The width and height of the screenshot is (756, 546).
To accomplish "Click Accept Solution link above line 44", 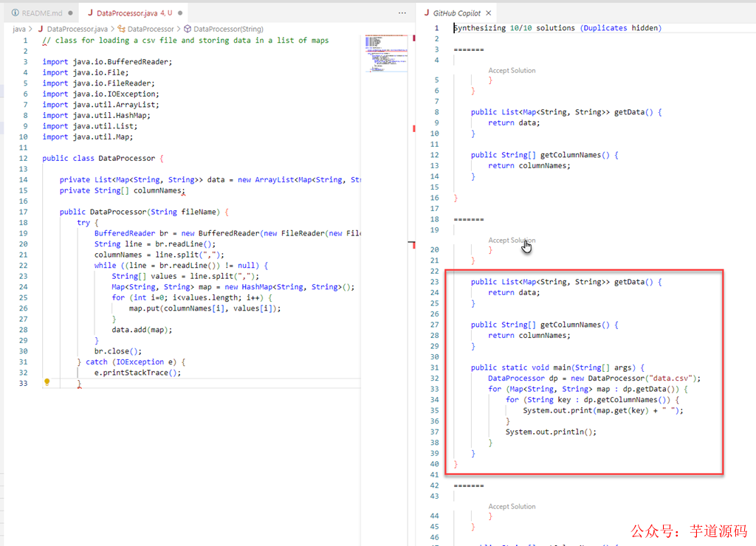I will point(512,506).
